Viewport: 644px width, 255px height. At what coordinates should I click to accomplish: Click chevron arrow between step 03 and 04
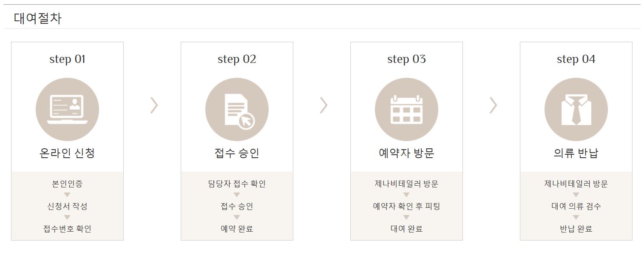click(x=493, y=105)
